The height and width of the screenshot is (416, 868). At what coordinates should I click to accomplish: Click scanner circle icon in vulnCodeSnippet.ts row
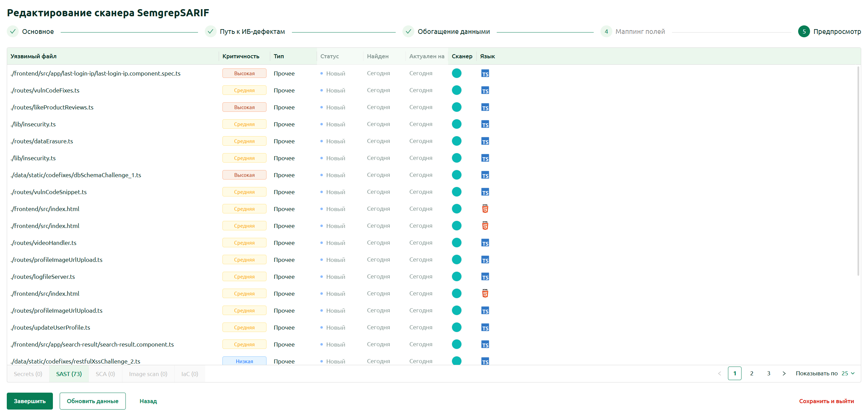point(456,192)
